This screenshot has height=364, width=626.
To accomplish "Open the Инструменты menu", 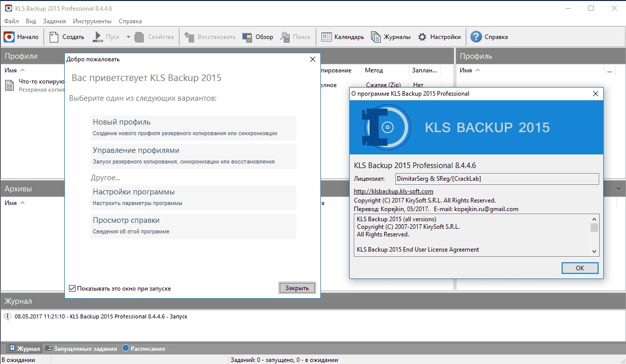I will (x=92, y=21).
